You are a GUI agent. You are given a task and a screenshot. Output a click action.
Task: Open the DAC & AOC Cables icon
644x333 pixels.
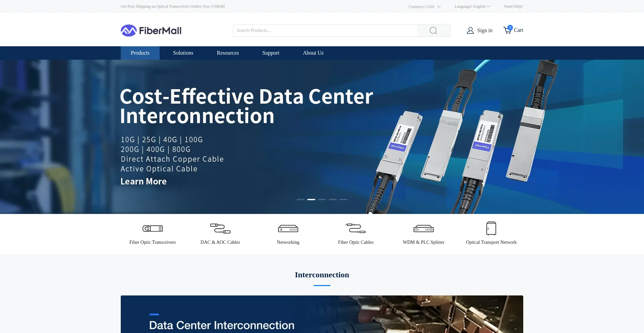[x=220, y=229]
